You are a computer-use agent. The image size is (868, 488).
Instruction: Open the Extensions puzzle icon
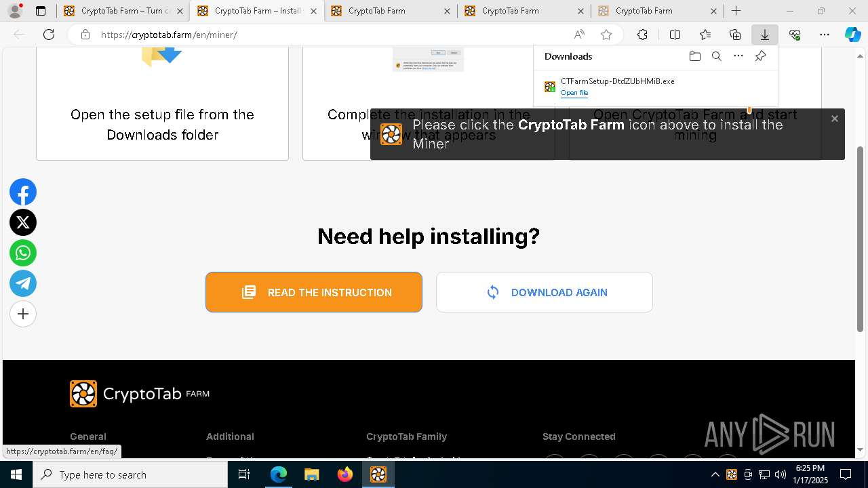pyautogui.click(x=642, y=35)
